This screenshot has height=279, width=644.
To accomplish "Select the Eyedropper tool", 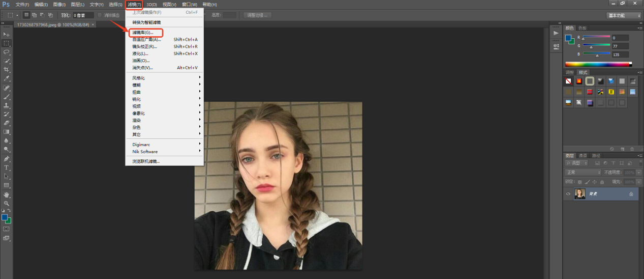I will coord(7,79).
